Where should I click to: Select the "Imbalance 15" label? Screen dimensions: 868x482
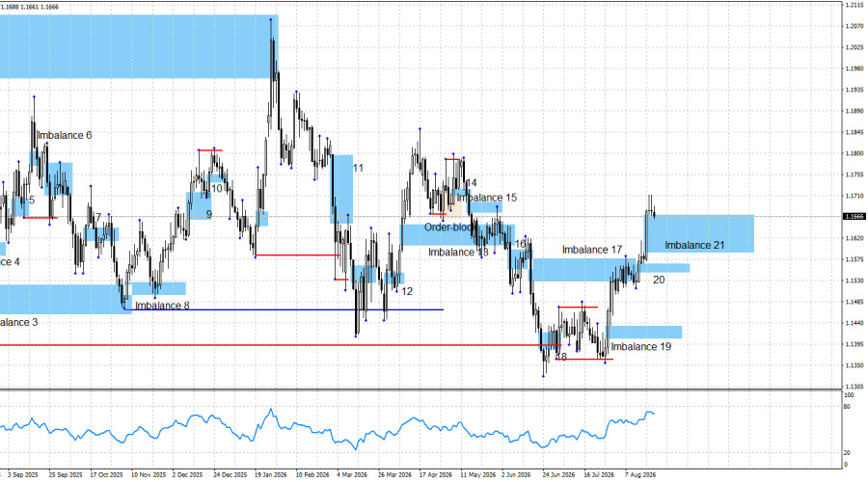tap(487, 198)
